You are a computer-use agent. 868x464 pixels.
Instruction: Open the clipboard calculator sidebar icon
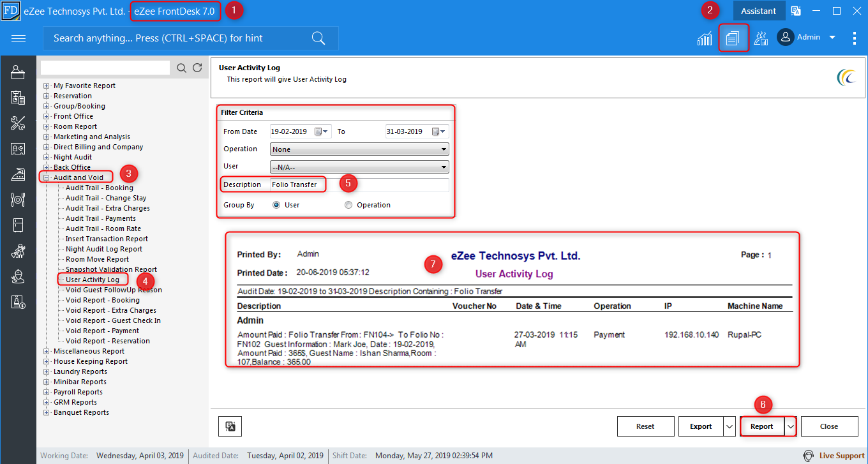point(18,98)
